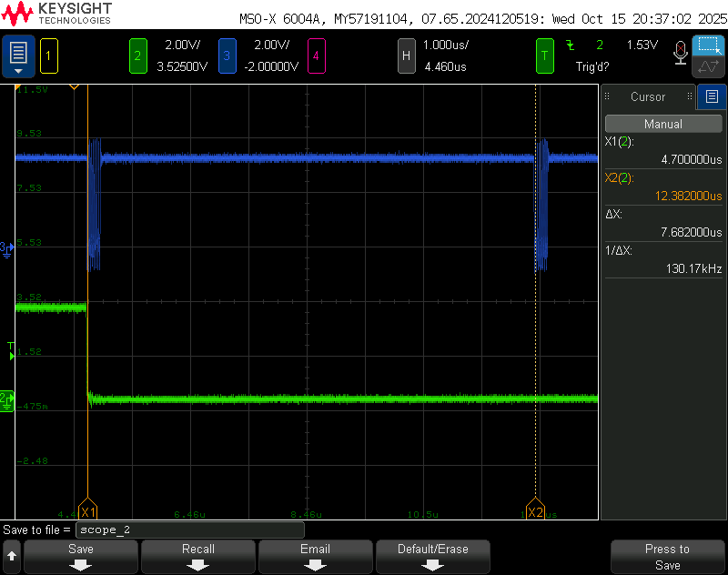The height and width of the screenshot is (575, 728).
Task: Toggle channel 2 green button
Action: click(138, 56)
